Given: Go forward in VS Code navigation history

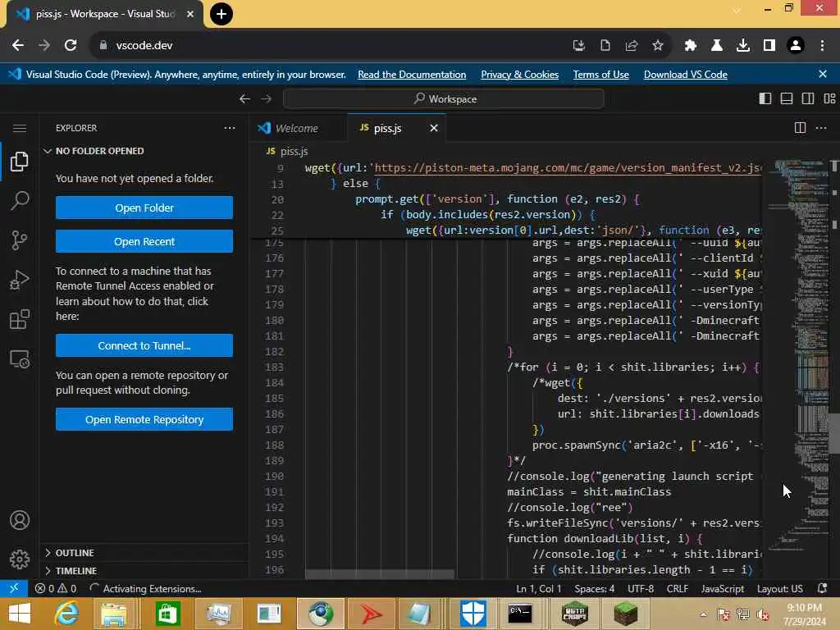Looking at the screenshot, I should [x=267, y=98].
